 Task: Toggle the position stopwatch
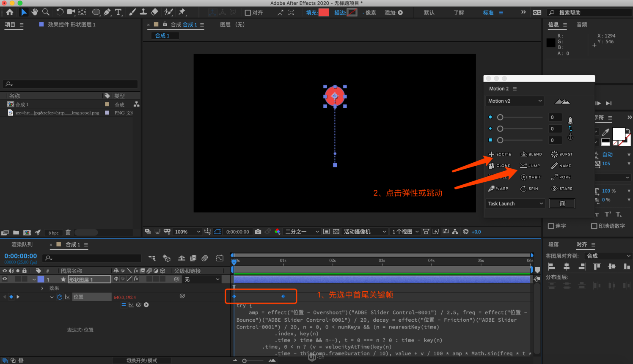point(60,297)
